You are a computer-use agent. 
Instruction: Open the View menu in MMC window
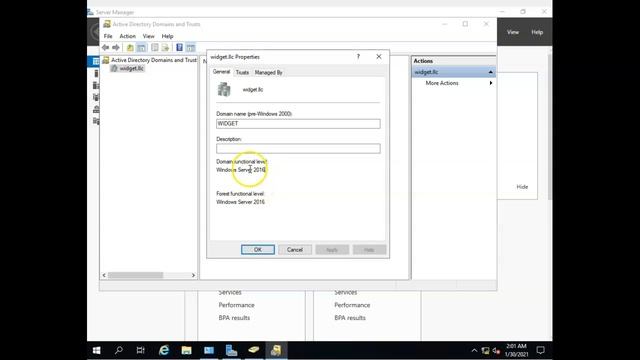(149, 36)
